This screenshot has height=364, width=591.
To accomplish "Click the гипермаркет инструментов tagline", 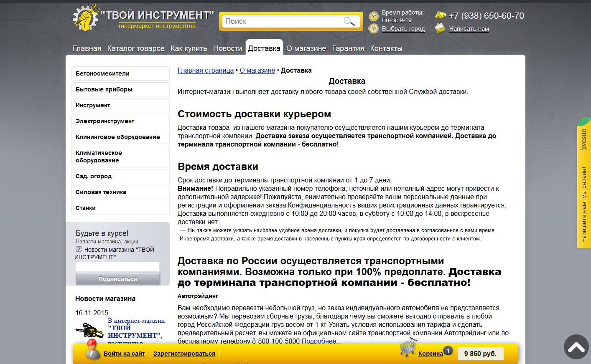I will click(157, 26).
